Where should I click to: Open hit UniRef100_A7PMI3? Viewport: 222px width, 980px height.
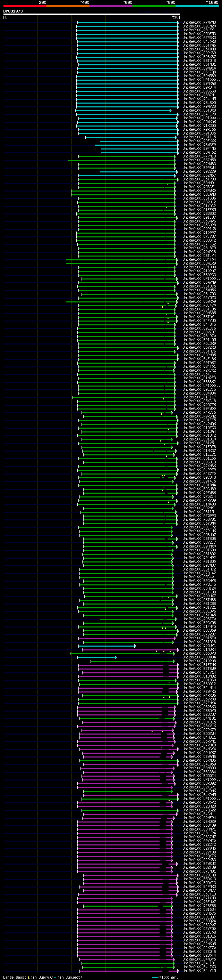tap(199, 156)
